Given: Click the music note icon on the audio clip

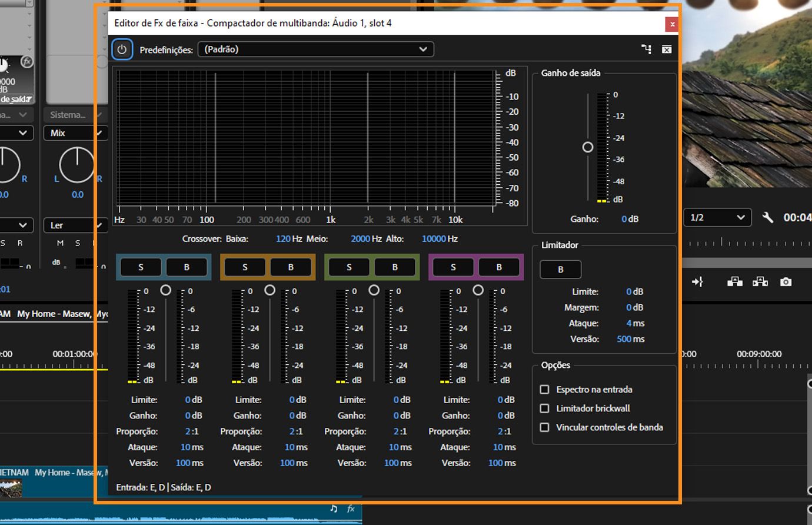Looking at the screenshot, I should pos(334,509).
